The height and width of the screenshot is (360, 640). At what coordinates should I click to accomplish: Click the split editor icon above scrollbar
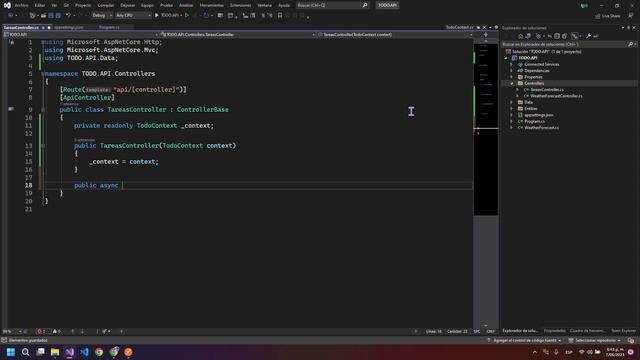click(x=486, y=35)
